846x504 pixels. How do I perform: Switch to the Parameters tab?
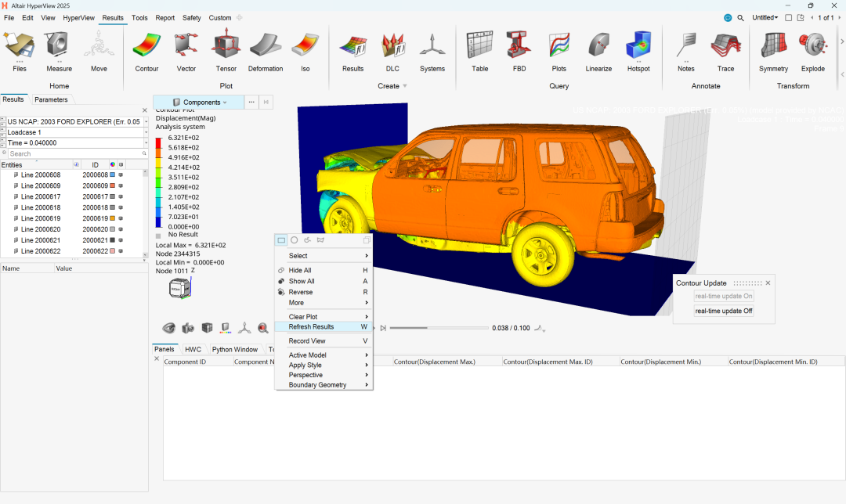(x=51, y=99)
